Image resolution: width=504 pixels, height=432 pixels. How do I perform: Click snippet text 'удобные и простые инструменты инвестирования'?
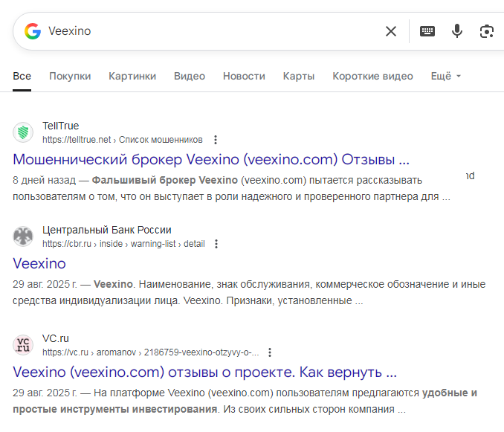245,402
